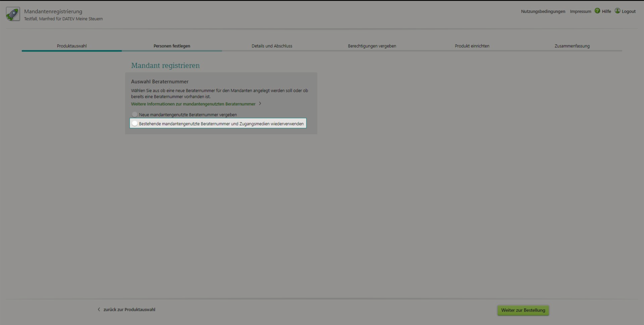Click the green Hilfe question mark icon

click(x=597, y=11)
